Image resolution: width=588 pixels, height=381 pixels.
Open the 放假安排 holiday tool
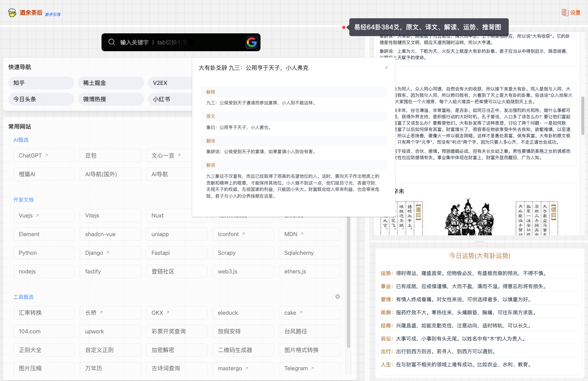click(x=243, y=331)
